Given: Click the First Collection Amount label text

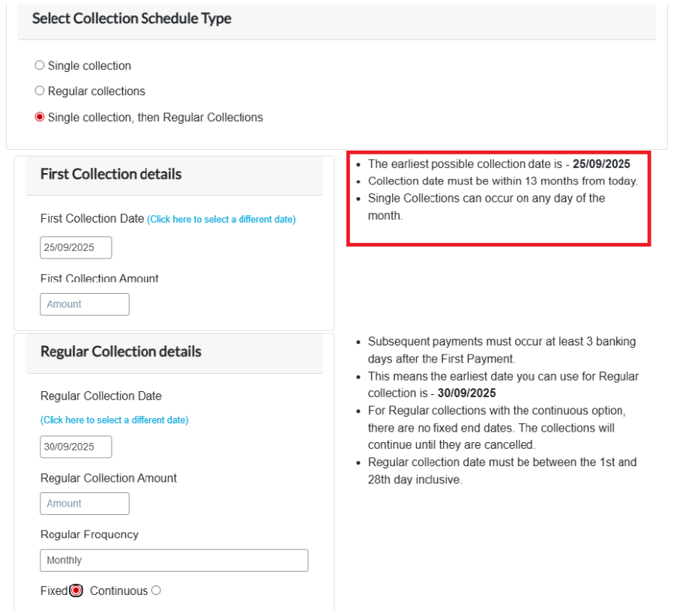Looking at the screenshot, I should pyautogui.click(x=100, y=279).
